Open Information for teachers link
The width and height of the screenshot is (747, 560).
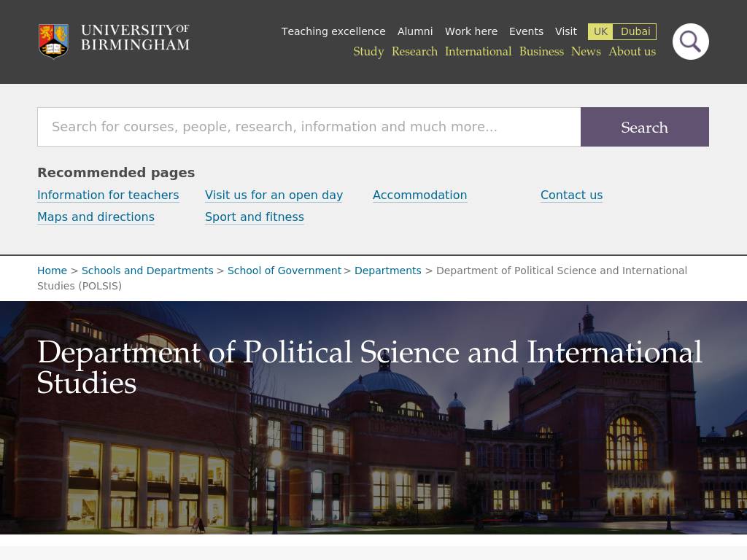click(x=108, y=195)
